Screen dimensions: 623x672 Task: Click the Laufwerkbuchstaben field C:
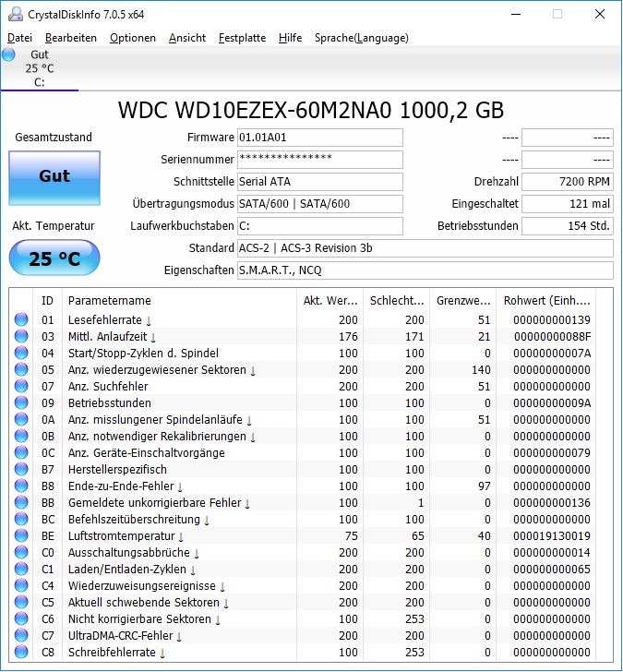click(320, 226)
